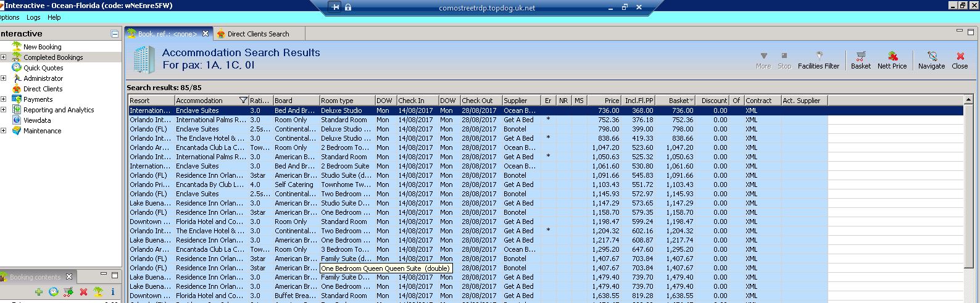Image resolution: width=980 pixels, height=303 pixels.
Task: Click the Basket column sort arrow
Action: pos(692,100)
